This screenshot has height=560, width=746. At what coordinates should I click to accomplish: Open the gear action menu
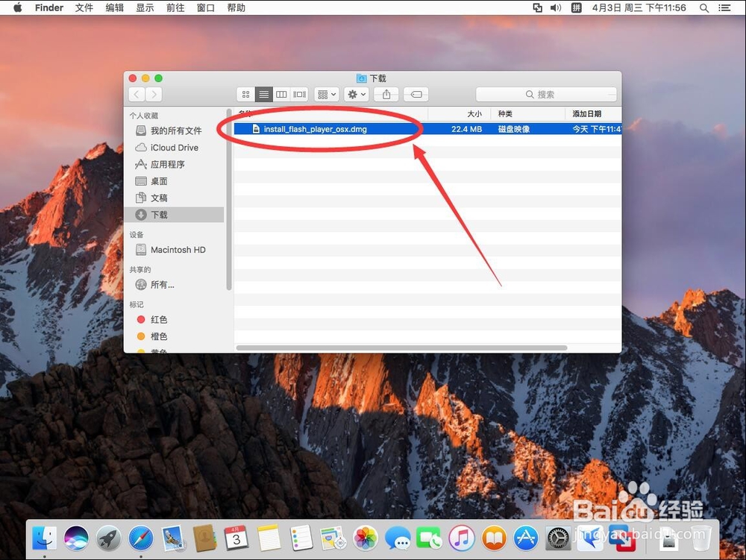pyautogui.click(x=357, y=95)
